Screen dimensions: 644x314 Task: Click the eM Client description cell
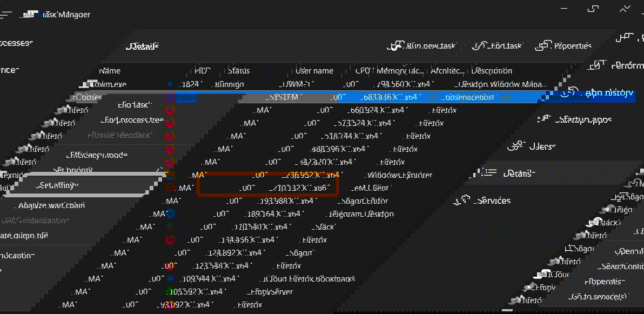point(370,188)
